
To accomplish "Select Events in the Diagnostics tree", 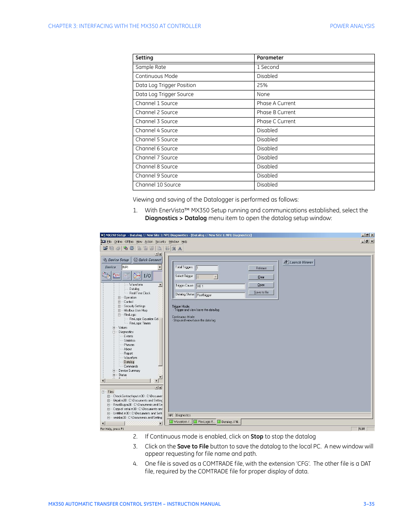I will pos(128,336).
